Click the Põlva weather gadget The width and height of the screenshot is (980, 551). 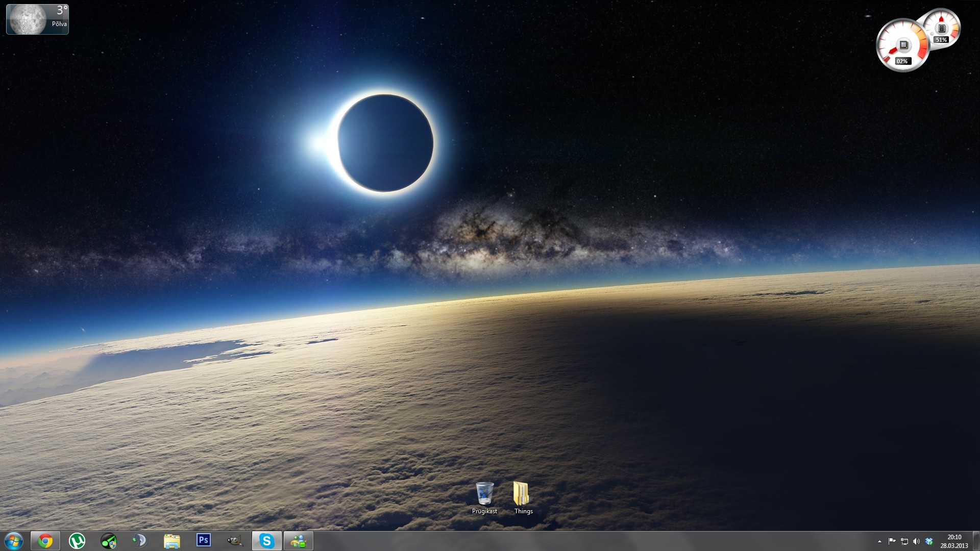tap(37, 19)
